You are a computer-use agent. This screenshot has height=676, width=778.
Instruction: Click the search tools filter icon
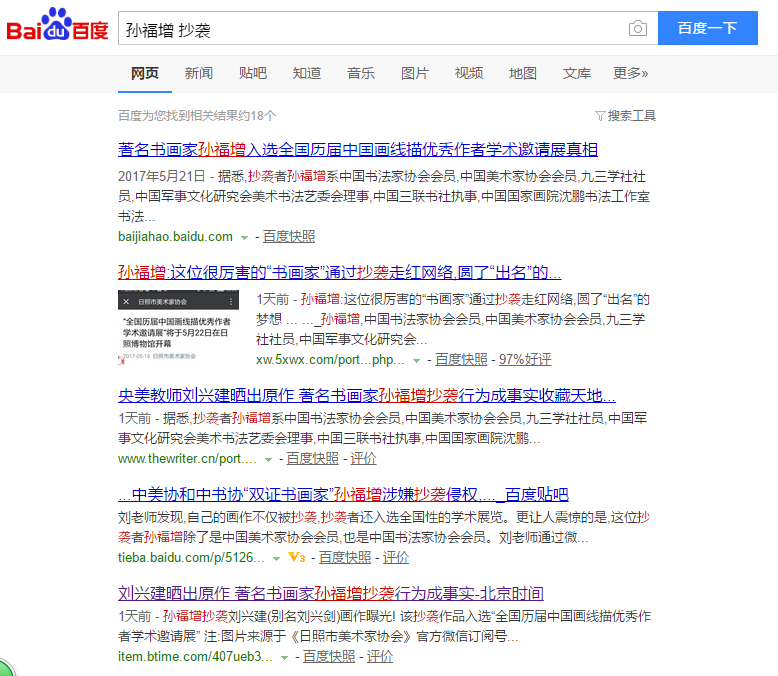[600, 116]
